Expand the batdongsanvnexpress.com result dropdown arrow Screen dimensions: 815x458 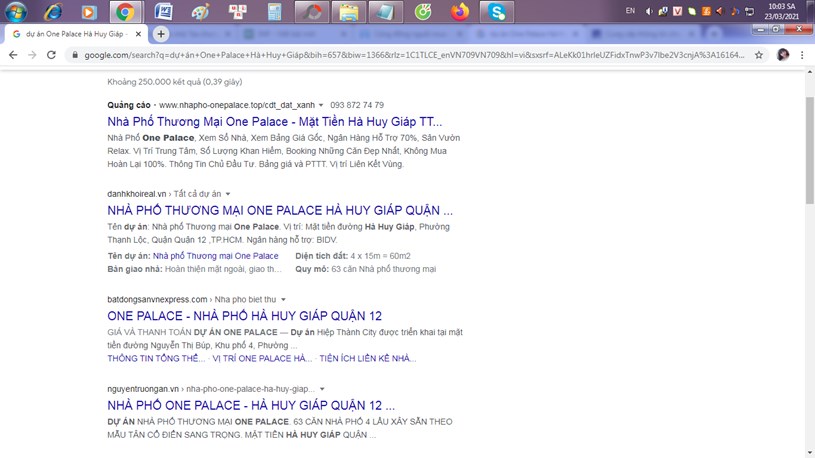pos(283,299)
